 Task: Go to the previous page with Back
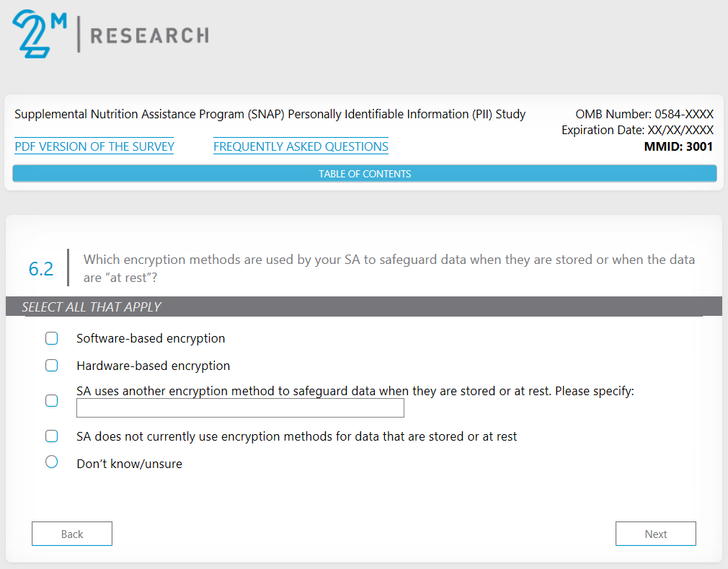pyautogui.click(x=72, y=534)
